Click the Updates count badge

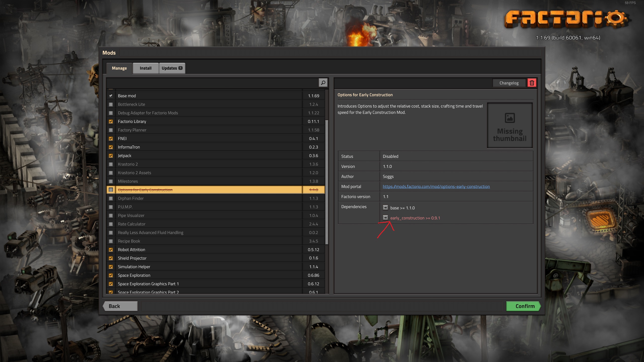tap(180, 68)
